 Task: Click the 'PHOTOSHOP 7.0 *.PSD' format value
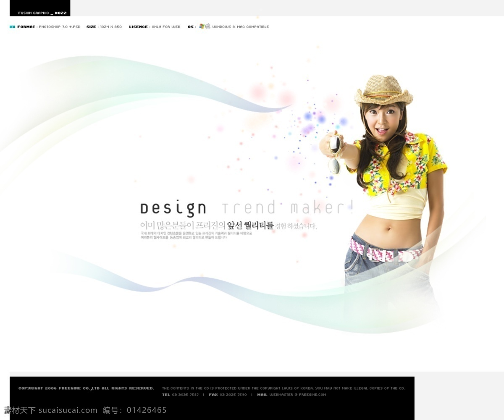(60, 27)
